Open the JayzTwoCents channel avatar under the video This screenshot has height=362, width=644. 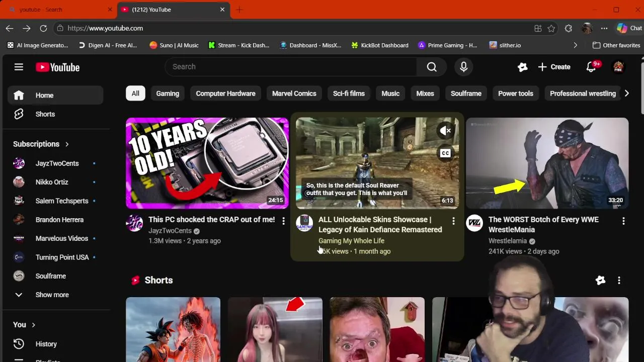[134, 223]
